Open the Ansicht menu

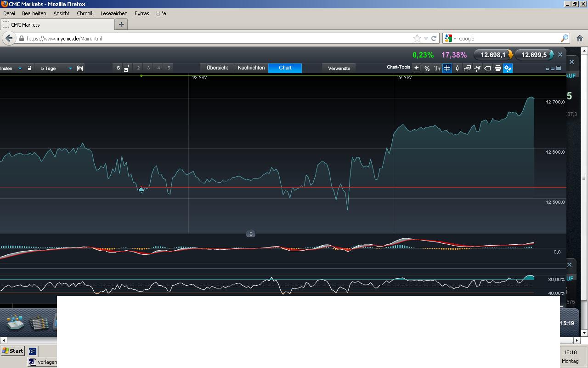61,13
